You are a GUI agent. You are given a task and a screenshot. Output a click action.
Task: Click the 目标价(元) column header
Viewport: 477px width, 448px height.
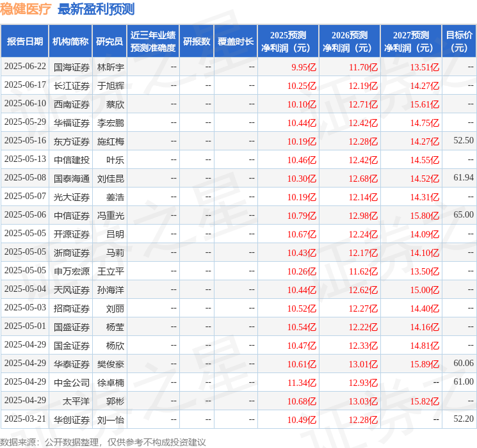(459, 42)
